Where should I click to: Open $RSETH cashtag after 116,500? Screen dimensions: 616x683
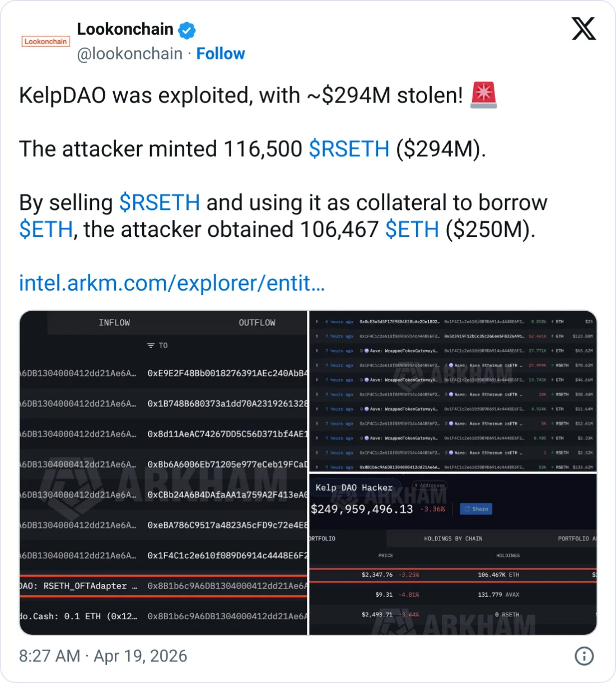(x=349, y=149)
